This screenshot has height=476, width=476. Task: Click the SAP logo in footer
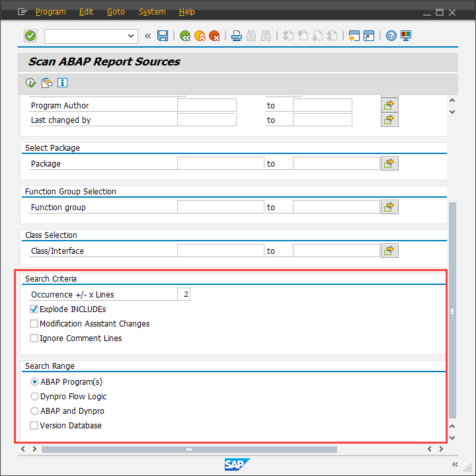(237, 465)
